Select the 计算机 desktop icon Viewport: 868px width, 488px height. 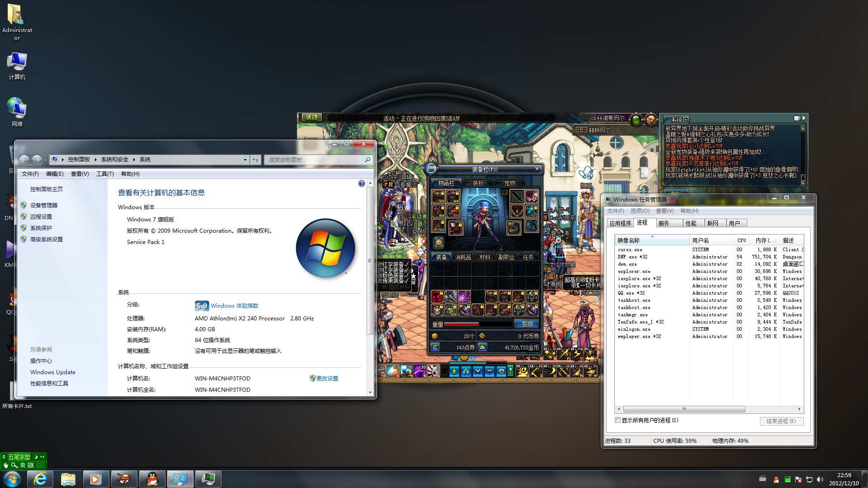(x=17, y=66)
